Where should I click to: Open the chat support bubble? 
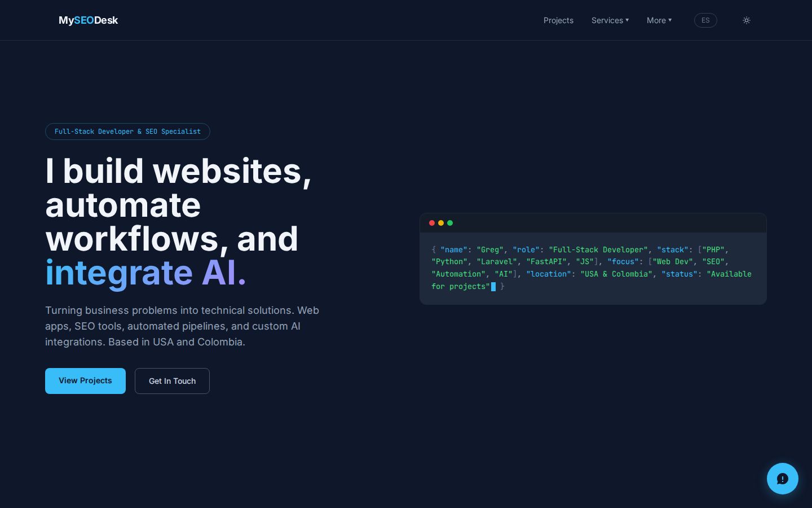(783, 479)
